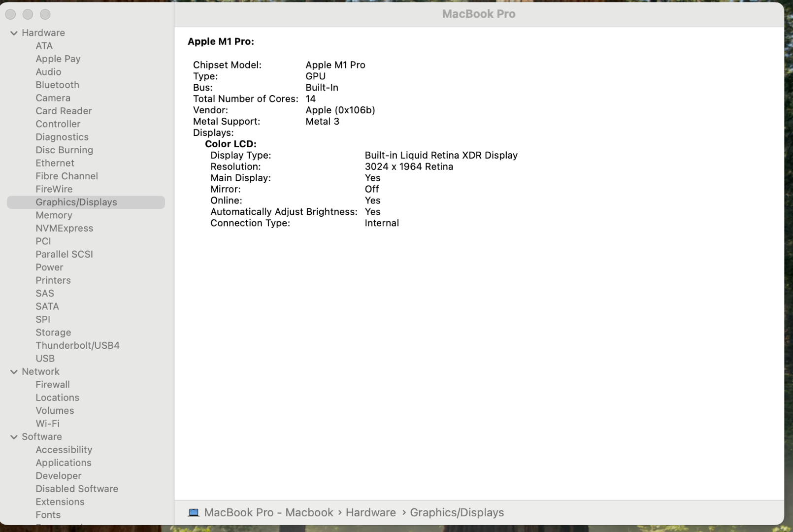Click the Apple (0x106b) vendor value
The image size is (793, 532).
340,110
